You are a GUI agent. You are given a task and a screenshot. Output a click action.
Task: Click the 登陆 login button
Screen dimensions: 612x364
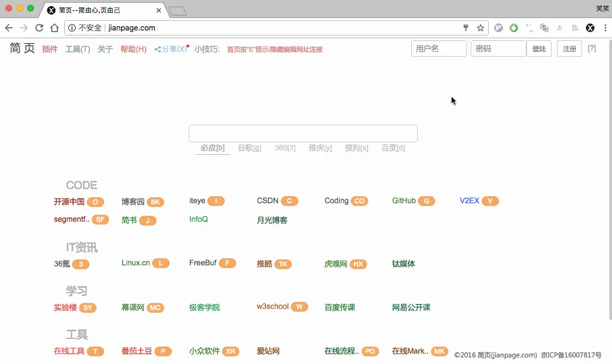[538, 48]
